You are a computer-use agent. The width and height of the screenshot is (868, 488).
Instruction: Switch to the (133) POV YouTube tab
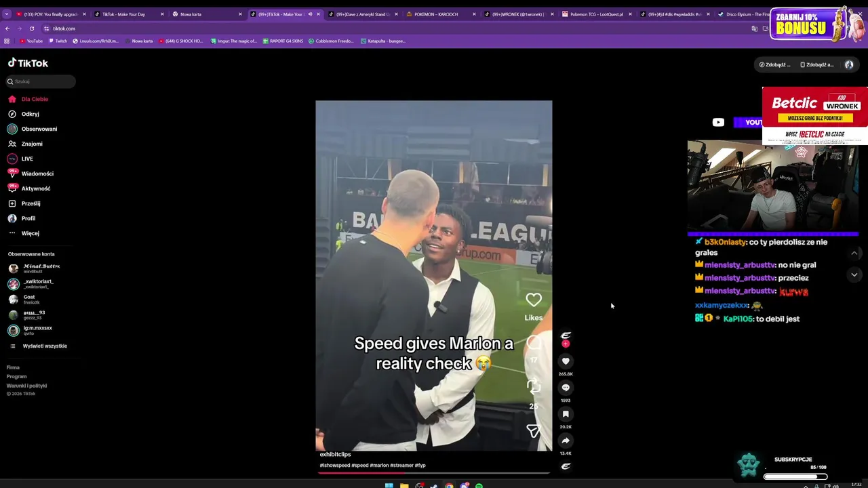point(51,14)
